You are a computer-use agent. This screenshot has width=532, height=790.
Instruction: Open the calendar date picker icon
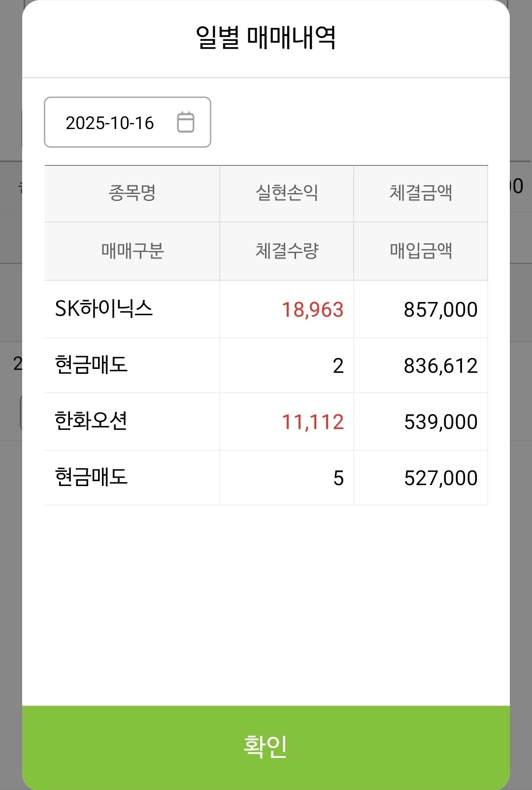pyautogui.click(x=186, y=122)
